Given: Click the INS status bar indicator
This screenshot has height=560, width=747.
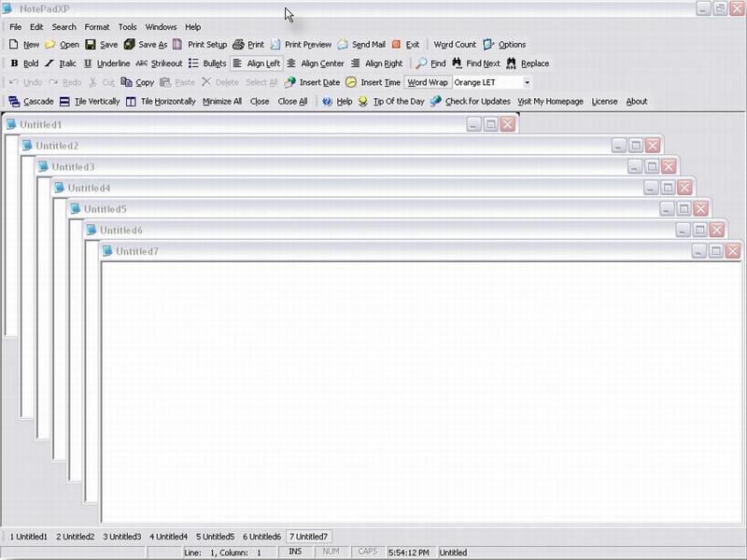Looking at the screenshot, I should 295,552.
